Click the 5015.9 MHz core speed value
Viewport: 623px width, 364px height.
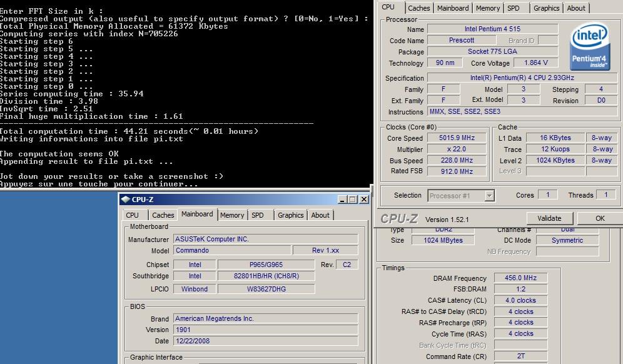[x=457, y=138]
